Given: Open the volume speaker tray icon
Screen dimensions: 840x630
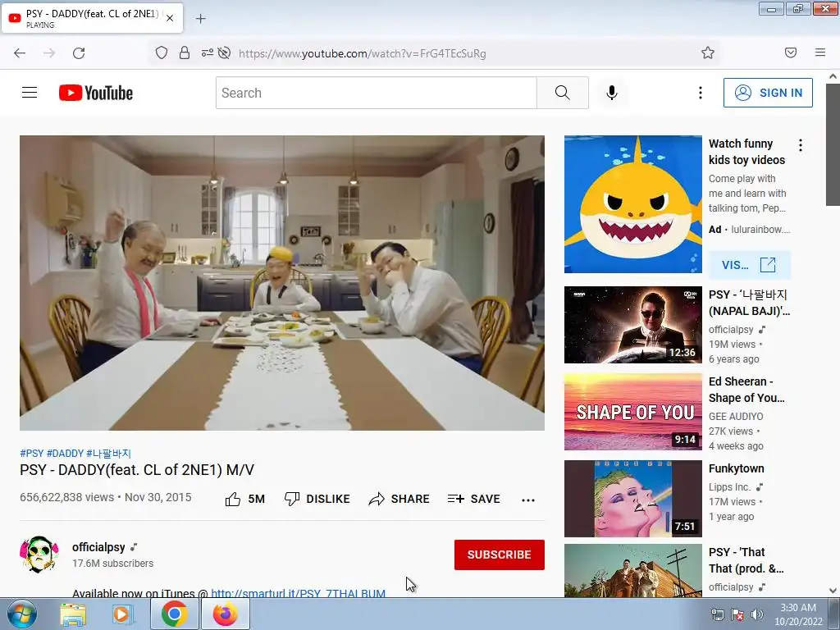Looking at the screenshot, I should click(x=756, y=614).
